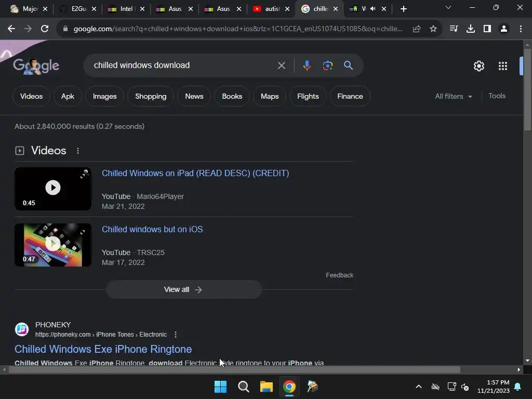Image resolution: width=532 pixels, height=399 pixels.
Task: Click View all videos button
Action: pos(183,289)
